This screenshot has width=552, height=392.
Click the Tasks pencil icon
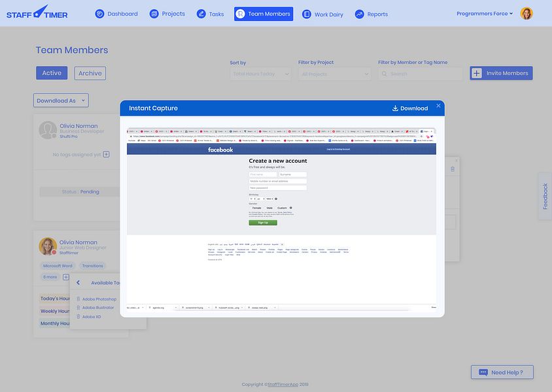click(201, 14)
